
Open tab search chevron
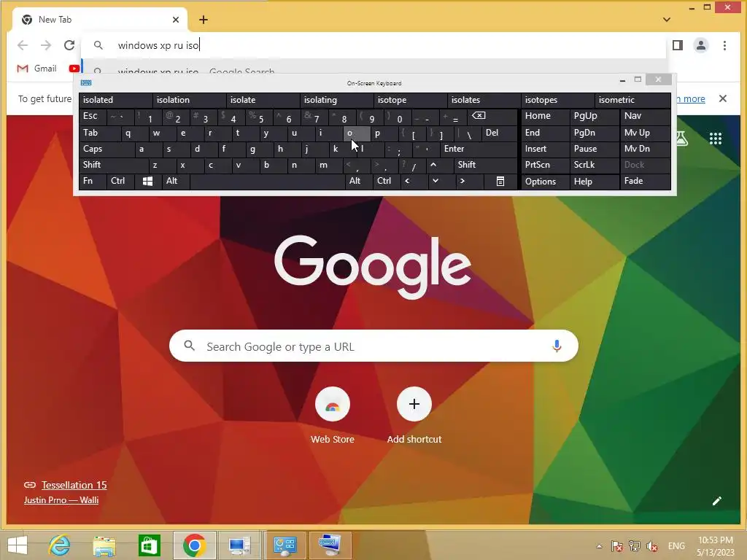[667, 20]
